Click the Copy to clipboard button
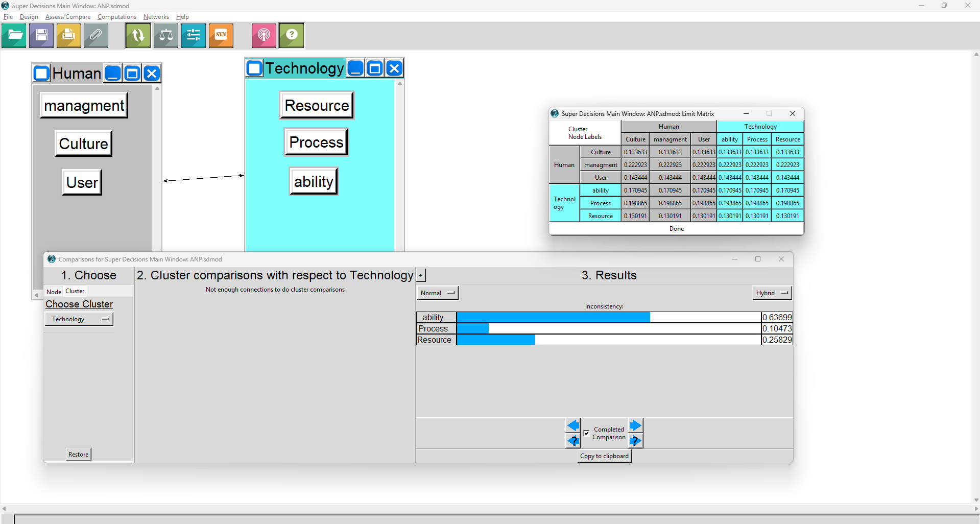This screenshot has height=524, width=980. click(604, 456)
